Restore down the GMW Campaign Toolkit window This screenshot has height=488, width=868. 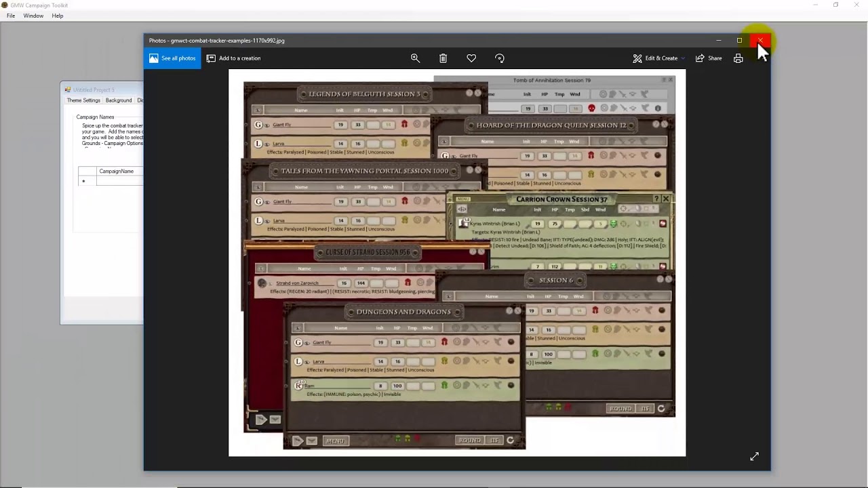(x=835, y=5)
